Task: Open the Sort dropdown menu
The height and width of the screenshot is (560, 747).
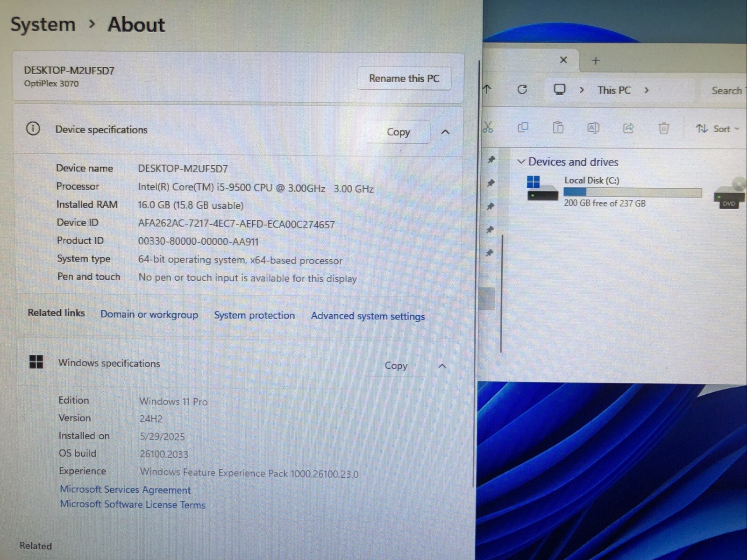Action: (717, 128)
